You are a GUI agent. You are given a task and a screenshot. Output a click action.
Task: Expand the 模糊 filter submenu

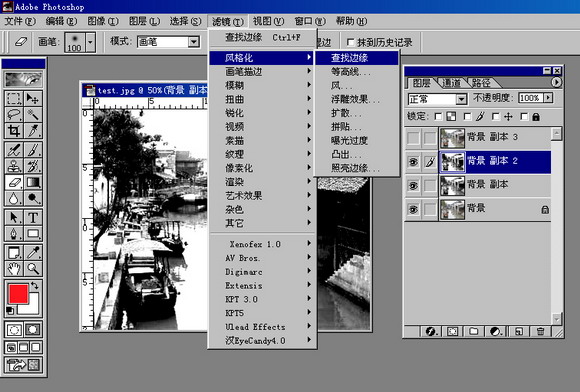tap(262, 85)
